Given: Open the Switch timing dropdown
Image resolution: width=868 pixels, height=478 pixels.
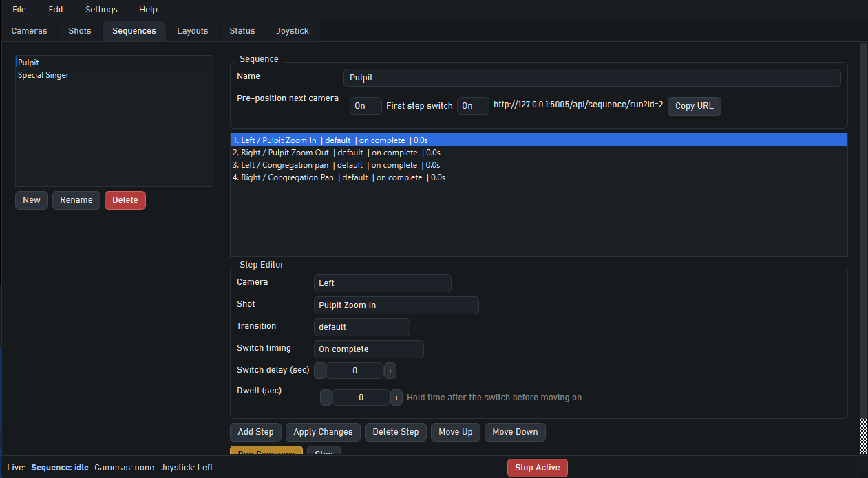Looking at the screenshot, I should click(368, 349).
